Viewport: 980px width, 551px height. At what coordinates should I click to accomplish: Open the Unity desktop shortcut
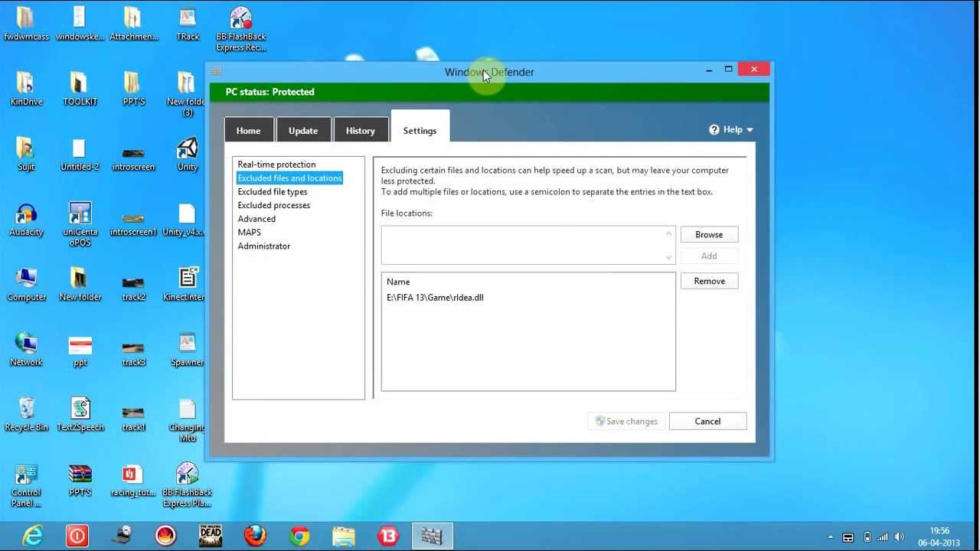point(188,155)
